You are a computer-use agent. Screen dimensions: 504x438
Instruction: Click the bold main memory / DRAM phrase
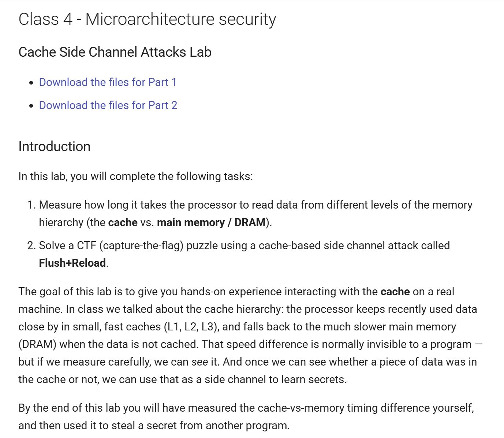(211, 222)
